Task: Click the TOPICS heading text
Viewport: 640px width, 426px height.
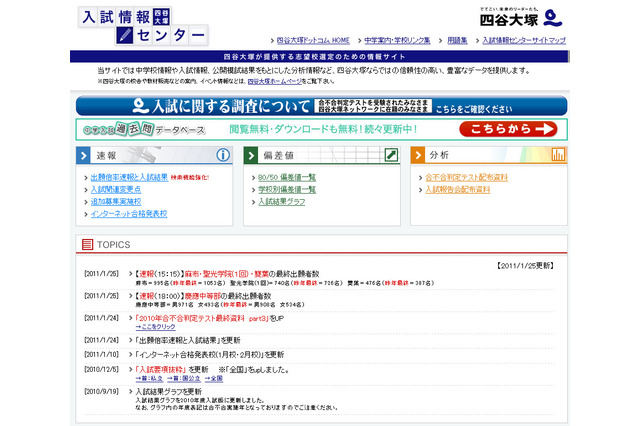Action: tap(113, 245)
